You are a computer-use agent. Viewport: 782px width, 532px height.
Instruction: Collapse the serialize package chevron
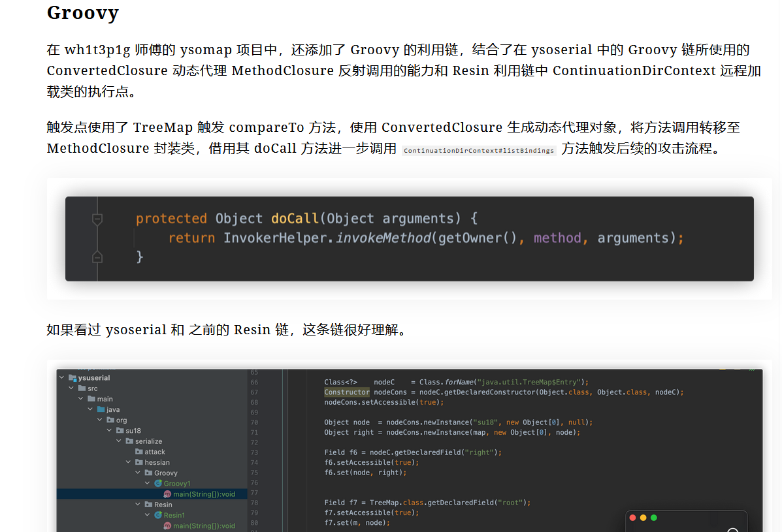120,441
